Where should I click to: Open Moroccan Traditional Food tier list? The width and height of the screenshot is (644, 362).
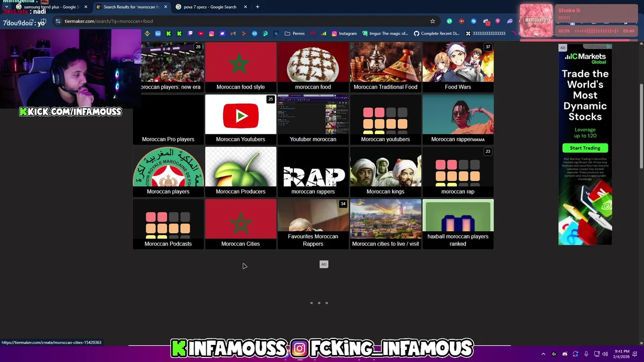click(x=385, y=67)
